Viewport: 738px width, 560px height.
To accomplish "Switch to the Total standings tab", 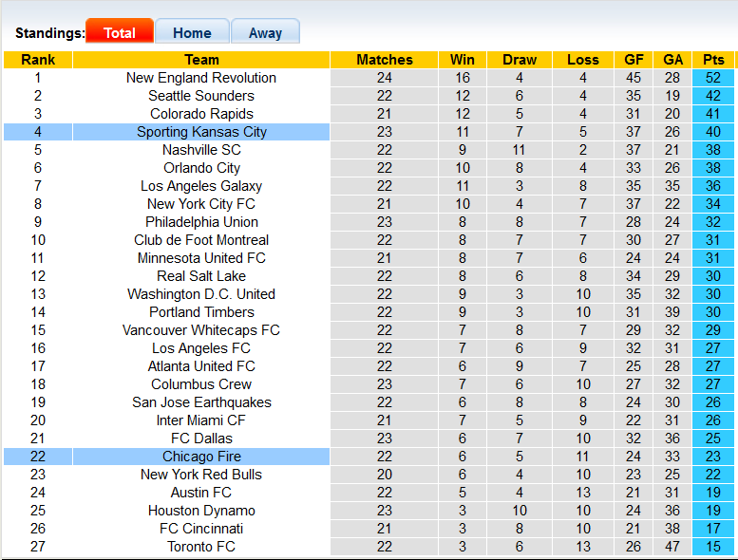I will click(x=119, y=32).
